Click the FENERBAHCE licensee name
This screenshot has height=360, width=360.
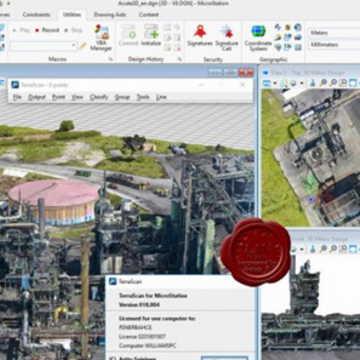pyautogui.click(x=135, y=327)
